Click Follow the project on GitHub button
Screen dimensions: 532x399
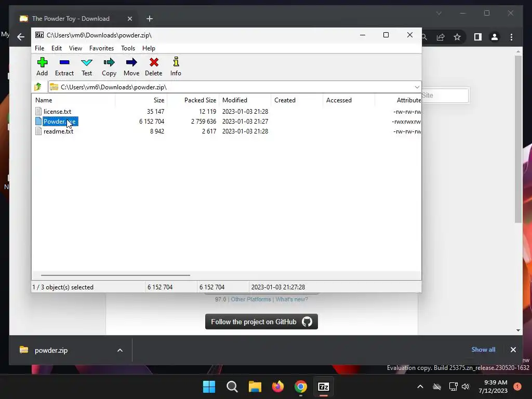coord(261,322)
